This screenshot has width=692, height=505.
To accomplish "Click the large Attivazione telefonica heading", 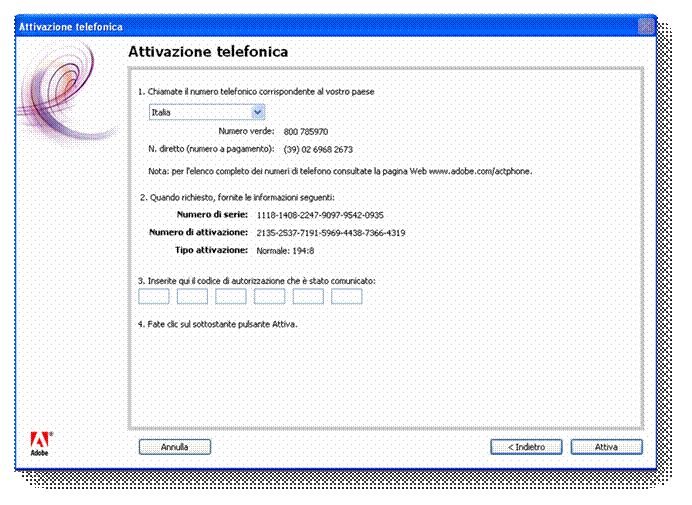I will tap(208, 51).
